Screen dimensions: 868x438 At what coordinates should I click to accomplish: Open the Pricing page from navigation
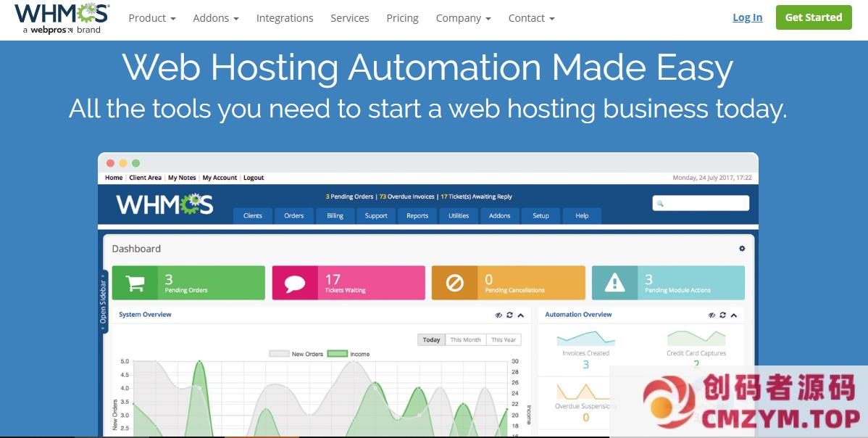click(402, 18)
